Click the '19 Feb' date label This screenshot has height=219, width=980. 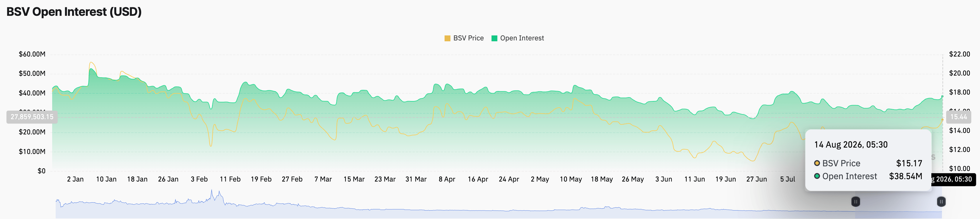pos(261,179)
